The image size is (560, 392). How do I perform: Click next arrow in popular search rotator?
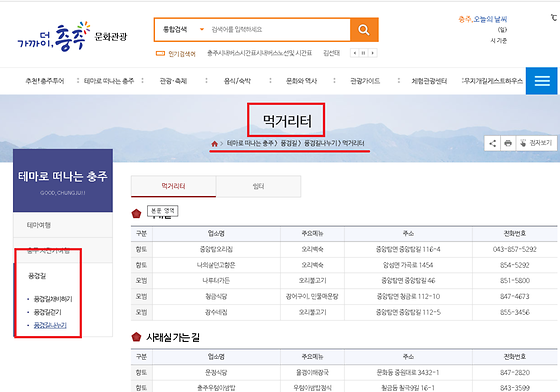click(373, 53)
